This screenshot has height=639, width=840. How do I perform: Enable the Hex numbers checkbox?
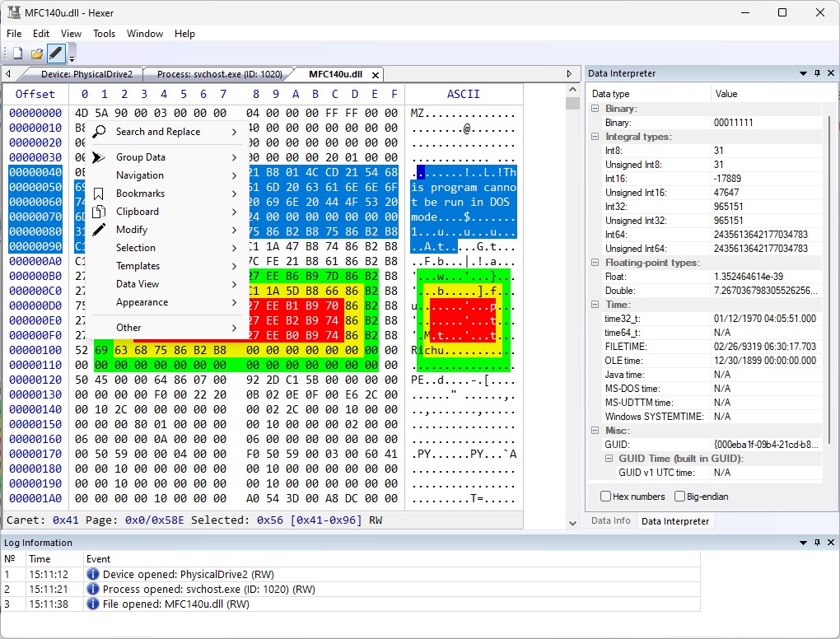tap(605, 497)
